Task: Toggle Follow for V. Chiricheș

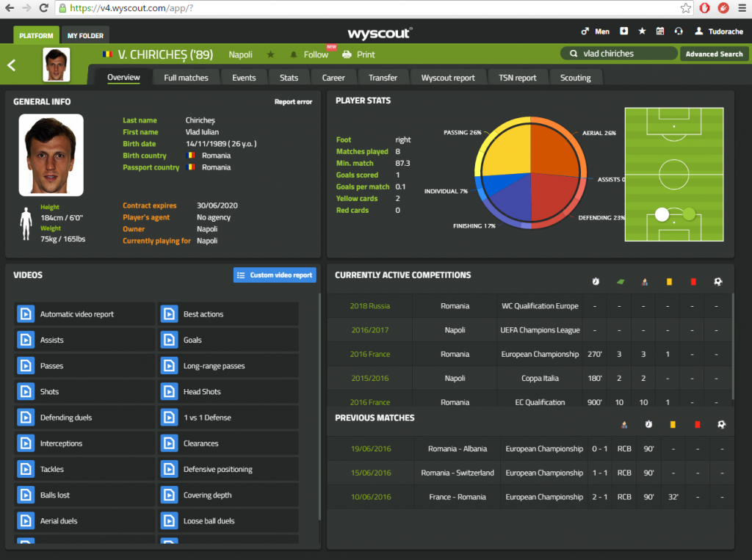Action: click(309, 54)
